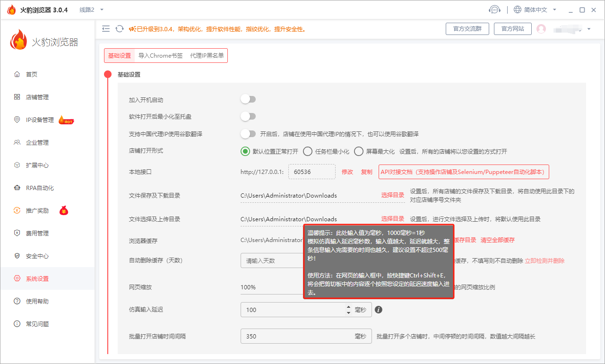Turn on Google Translate for China proxy IPs

pyautogui.click(x=248, y=134)
